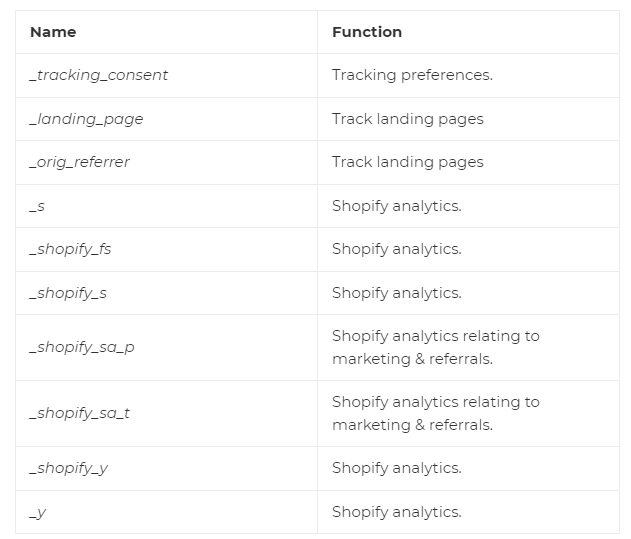
Task: Click the _shopify_y cookie name
Action: 69,468
